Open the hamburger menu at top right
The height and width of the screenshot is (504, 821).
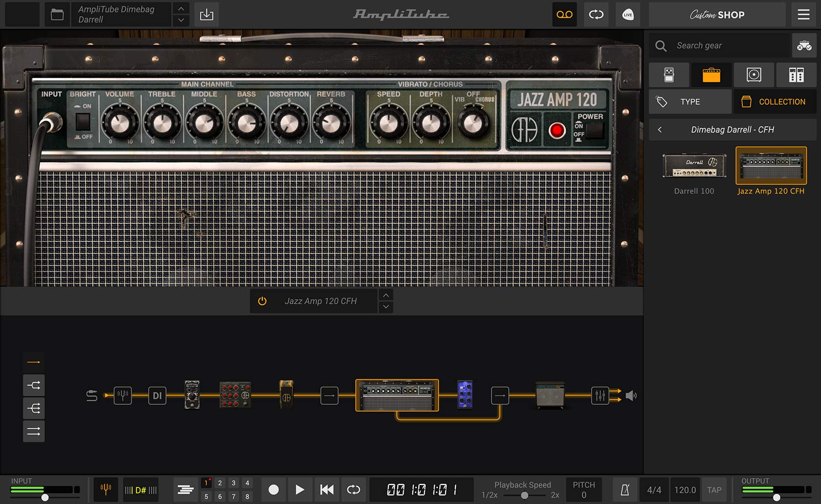pos(803,14)
